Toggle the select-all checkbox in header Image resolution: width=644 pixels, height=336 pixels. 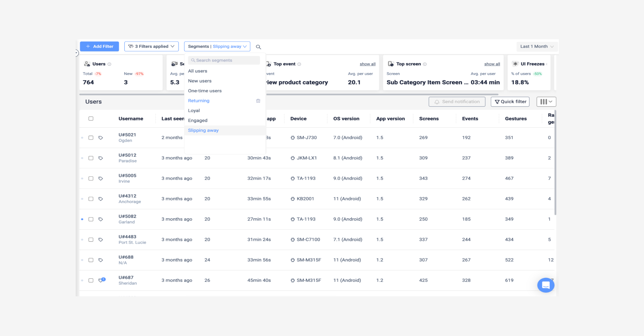pyautogui.click(x=91, y=118)
